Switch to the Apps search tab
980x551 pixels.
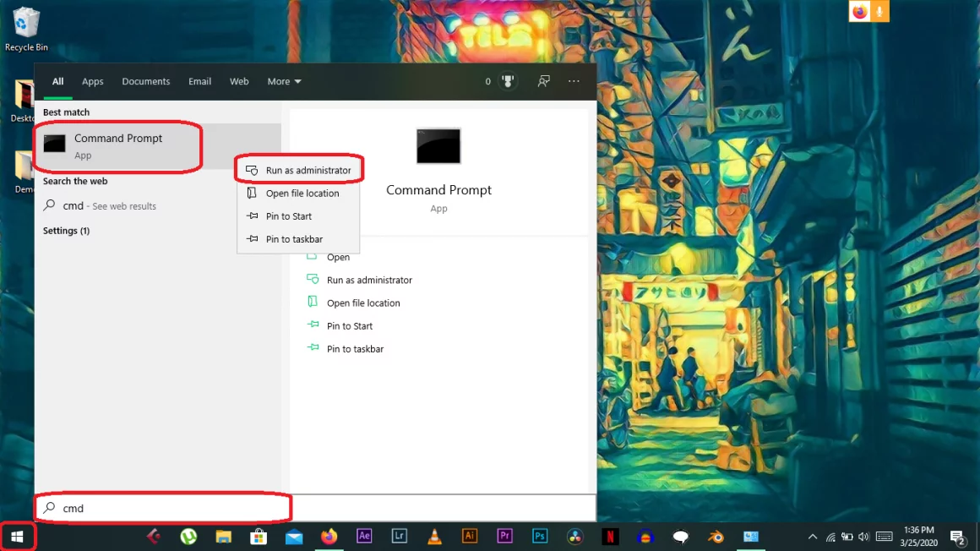(92, 81)
